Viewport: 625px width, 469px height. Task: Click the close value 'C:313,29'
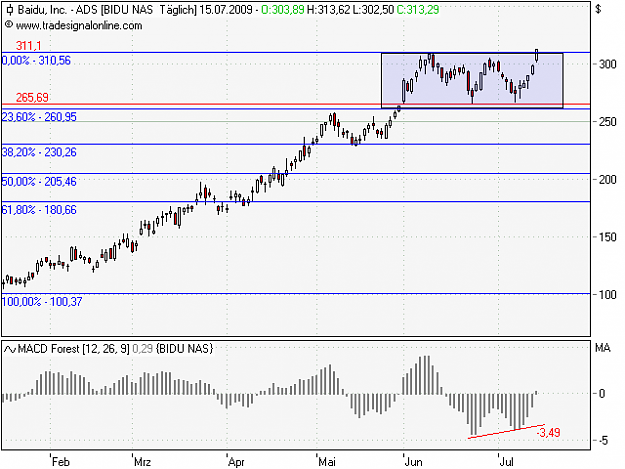pyautogui.click(x=418, y=10)
